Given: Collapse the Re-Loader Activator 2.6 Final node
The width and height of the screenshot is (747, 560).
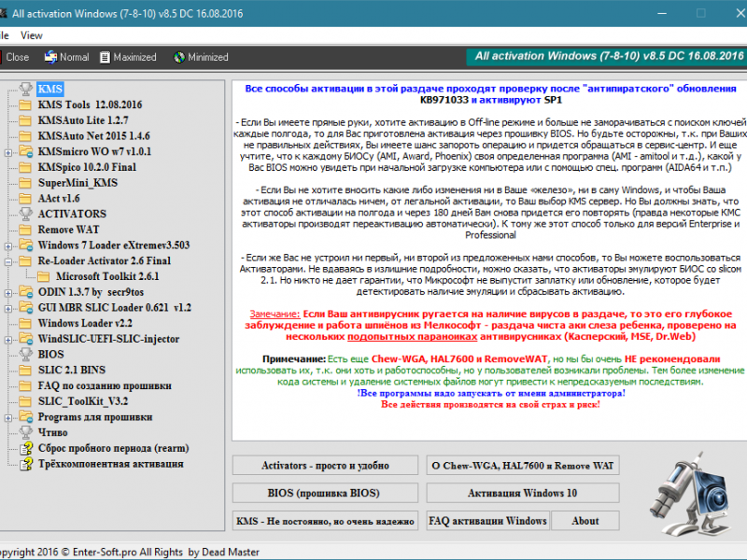Looking at the screenshot, I should click(x=8, y=262).
